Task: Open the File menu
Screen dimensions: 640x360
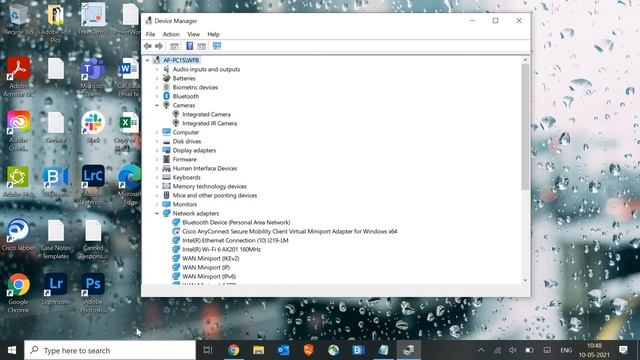Action: point(150,34)
